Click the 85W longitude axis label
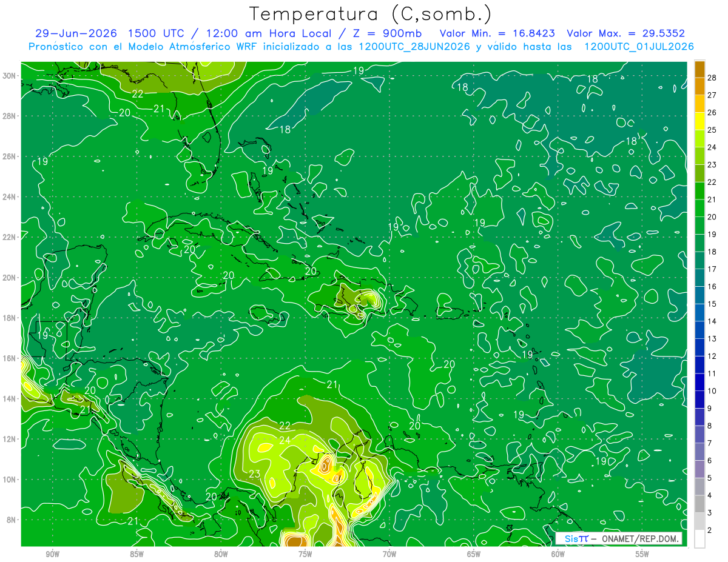 [x=136, y=554]
